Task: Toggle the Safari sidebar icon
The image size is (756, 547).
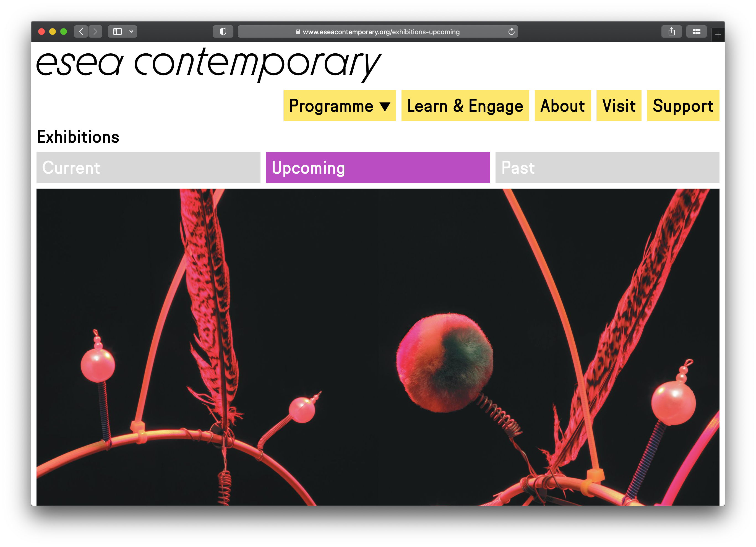Action: click(117, 32)
